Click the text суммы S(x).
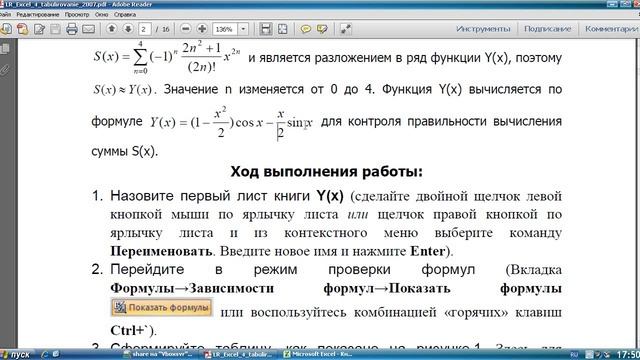This screenshot has height=360, width=640. point(124,151)
